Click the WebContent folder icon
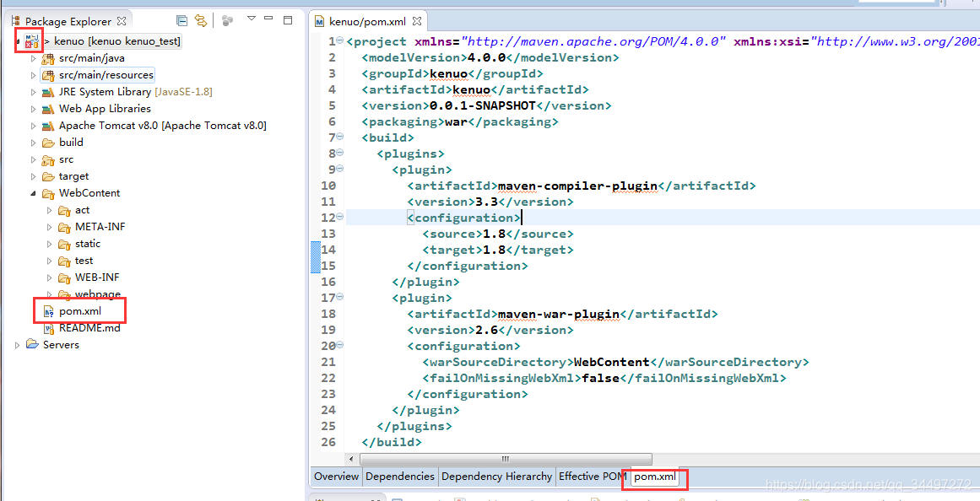The width and height of the screenshot is (980, 501). pos(48,194)
